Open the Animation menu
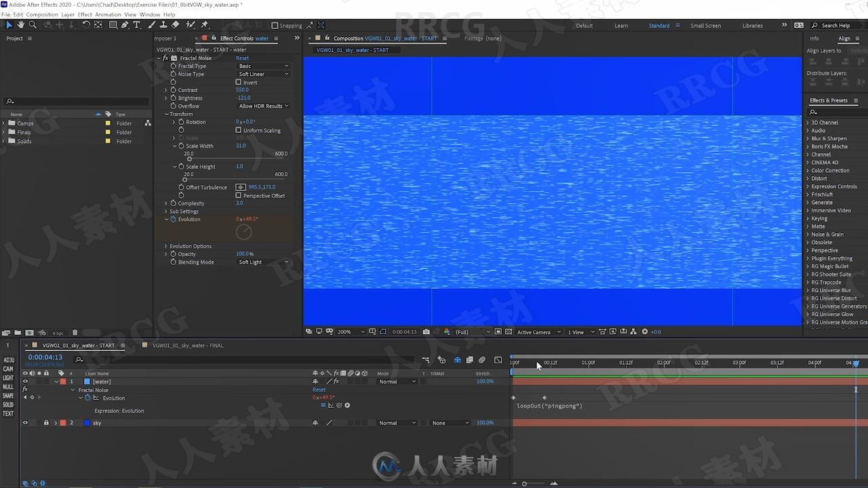 [108, 14]
